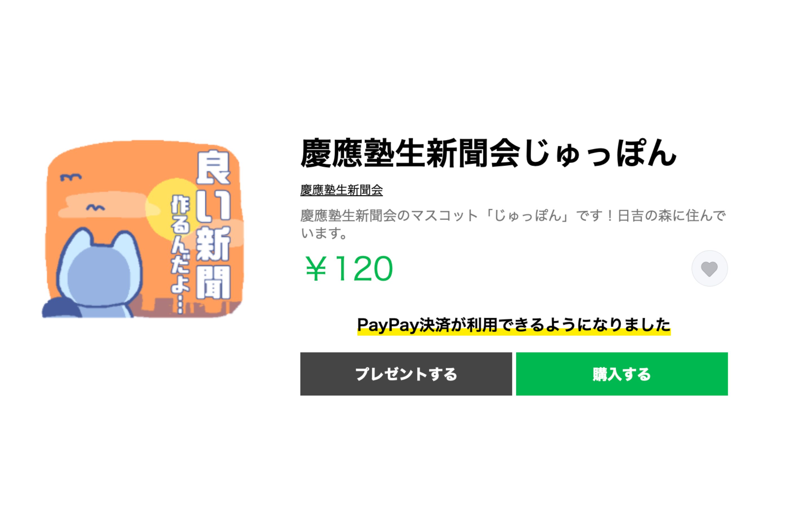Click the small 作るんだよ… vertical text

click(x=180, y=254)
